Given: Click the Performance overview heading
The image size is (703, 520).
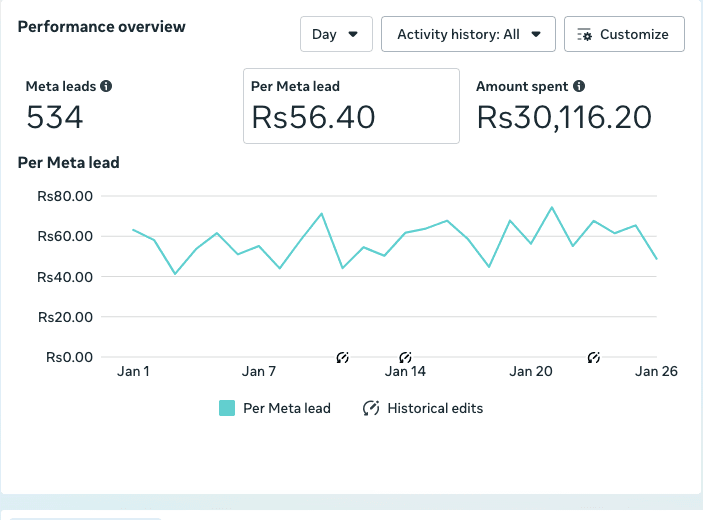Looking at the screenshot, I should tap(101, 26).
